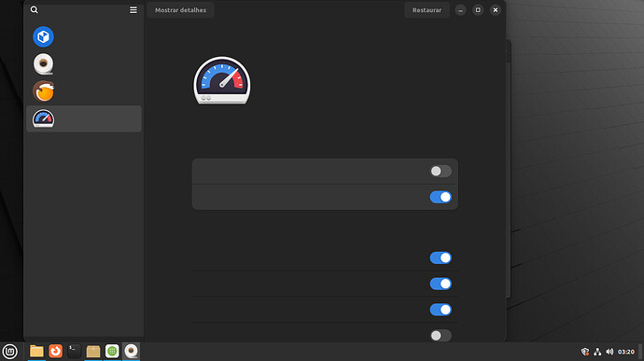Open the hamburger main menu
The image size is (644, 361).
133,10
